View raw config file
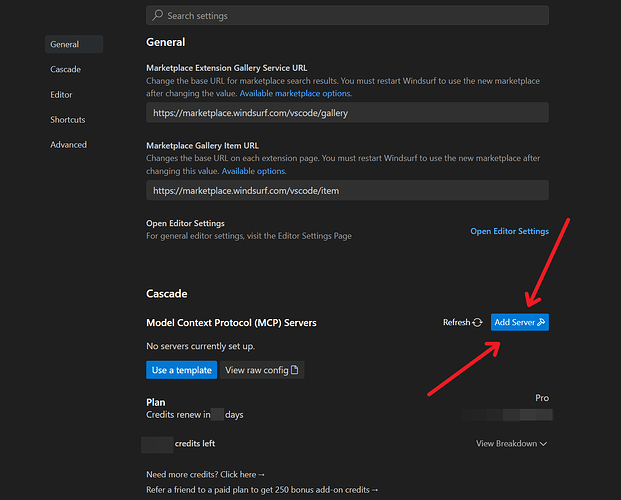The width and height of the screenshot is (621, 500). [262, 370]
